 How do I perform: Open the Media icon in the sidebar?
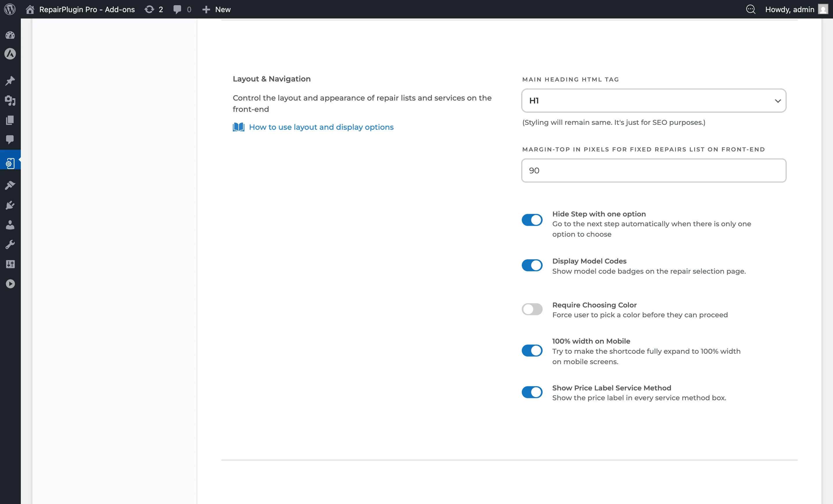click(x=10, y=100)
